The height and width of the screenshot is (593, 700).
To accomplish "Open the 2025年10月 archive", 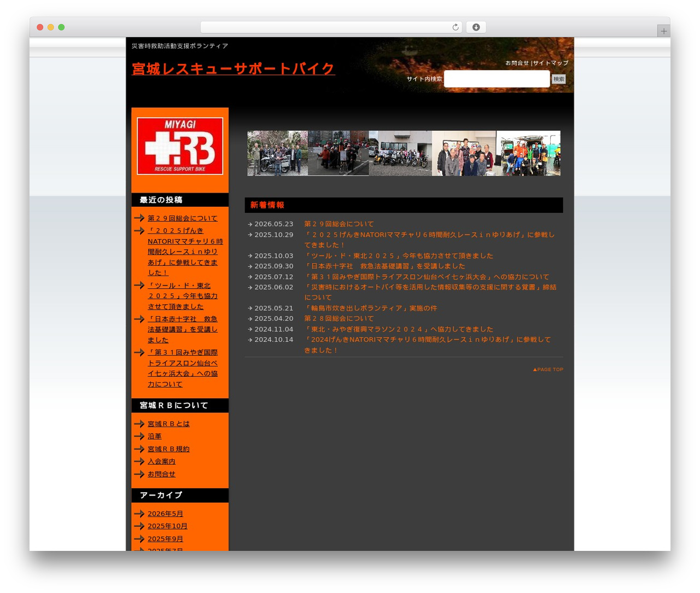I will click(x=167, y=526).
